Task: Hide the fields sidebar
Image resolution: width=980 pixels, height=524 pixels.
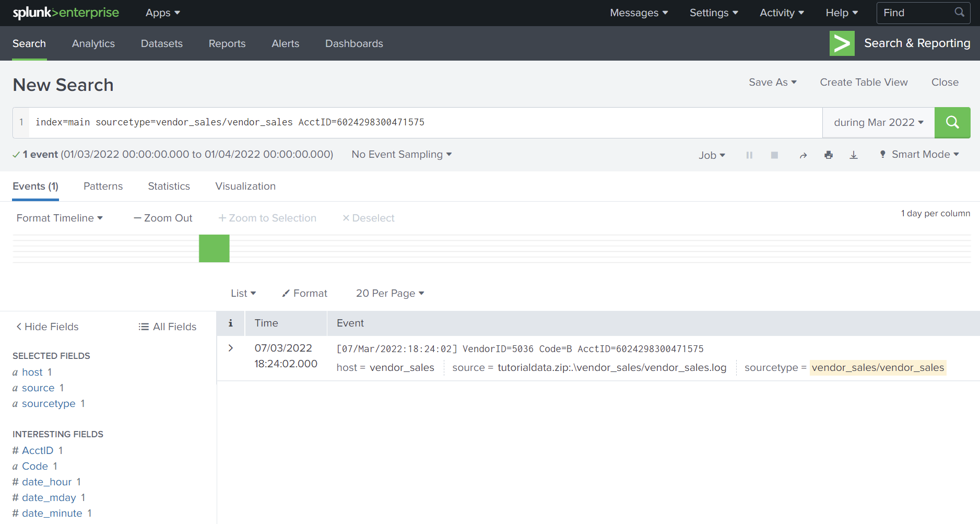Action: [46, 327]
